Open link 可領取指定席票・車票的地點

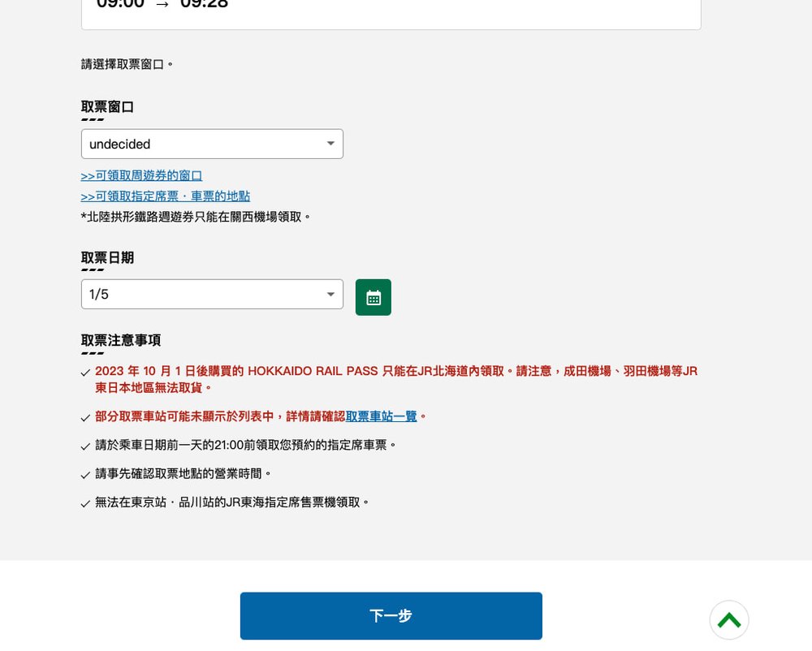click(x=166, y=196)
